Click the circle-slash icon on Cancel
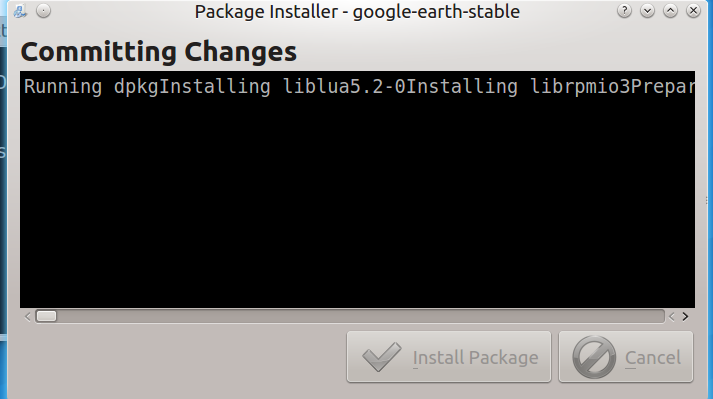Screen dimensions: 713x399 click(x=594, y=357)
